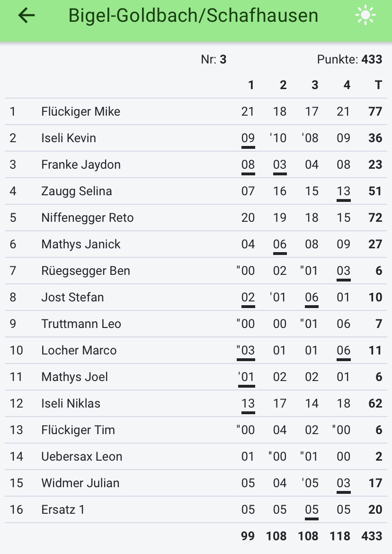
Task: Click the Punkte: 433 label
Action: pos(349,59)
